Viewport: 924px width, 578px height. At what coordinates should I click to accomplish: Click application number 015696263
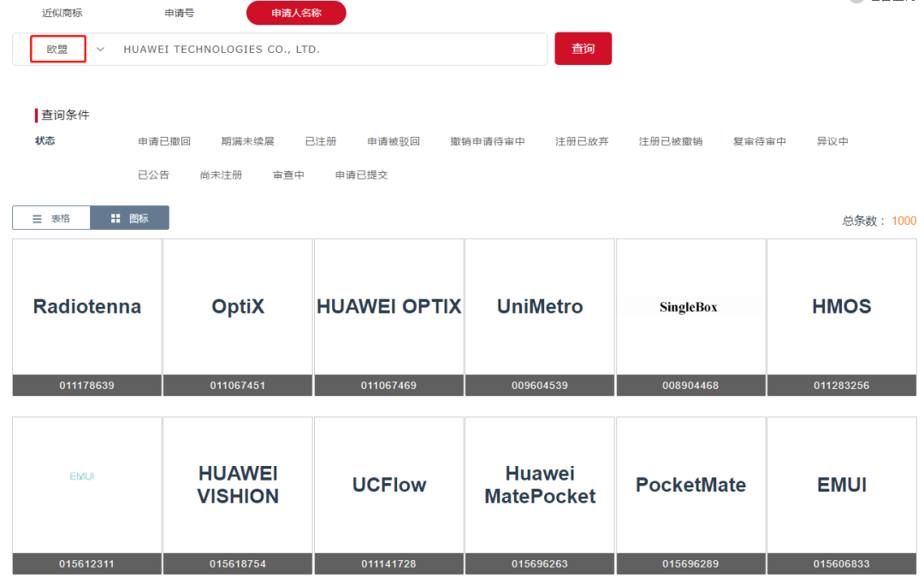pos(540,563)
